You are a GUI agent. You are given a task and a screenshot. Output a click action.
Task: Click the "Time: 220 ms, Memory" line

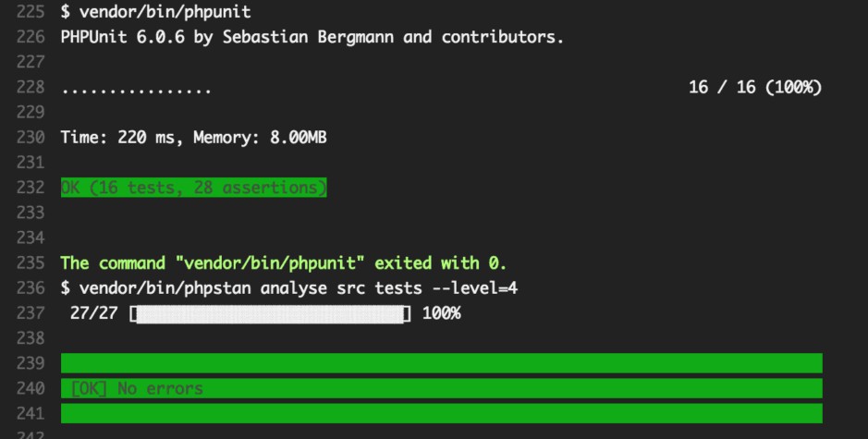click(193, 138)
